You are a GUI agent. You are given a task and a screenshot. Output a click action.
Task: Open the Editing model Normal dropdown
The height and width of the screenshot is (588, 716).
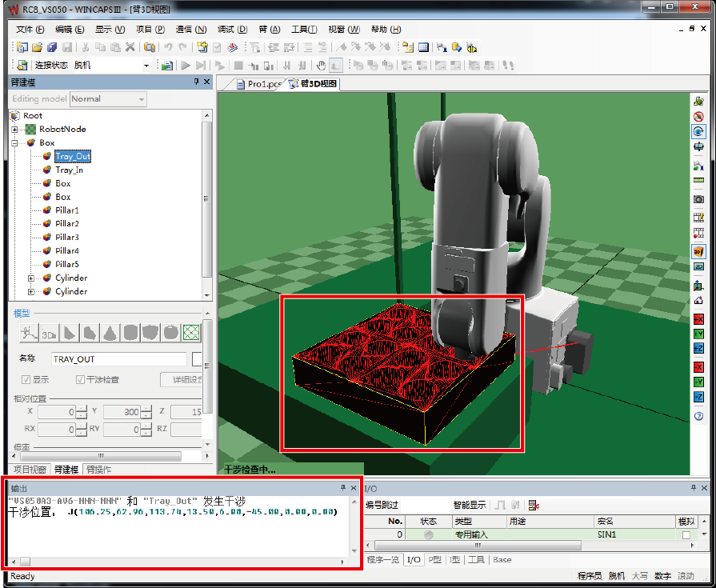(x=142, y=99)
